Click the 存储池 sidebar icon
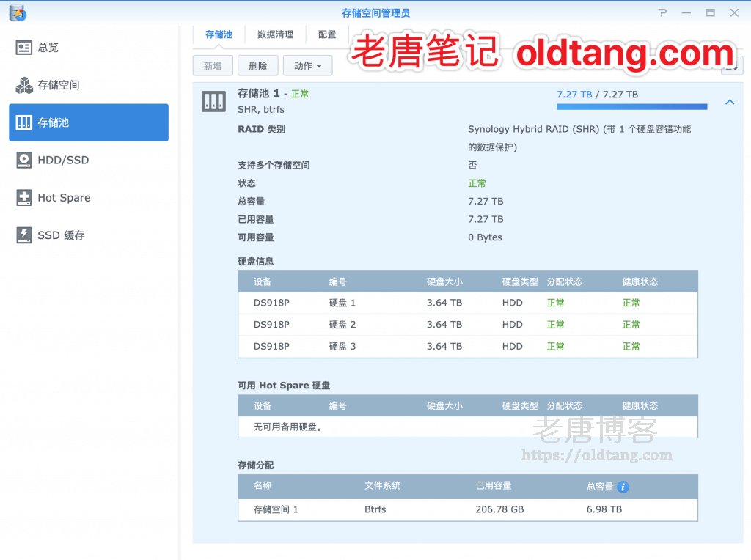751x560 pixels. pyautogui.click(x=23, y=122)
